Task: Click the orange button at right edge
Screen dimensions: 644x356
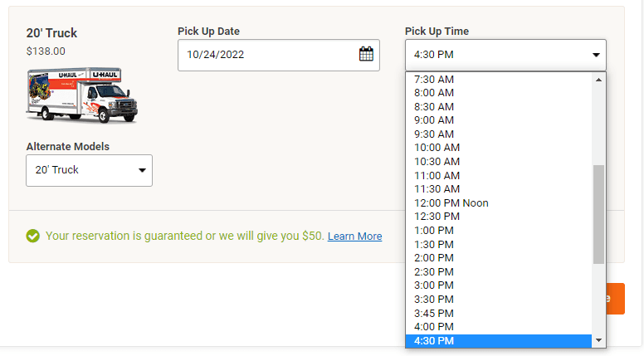Action: pos(616,299)
